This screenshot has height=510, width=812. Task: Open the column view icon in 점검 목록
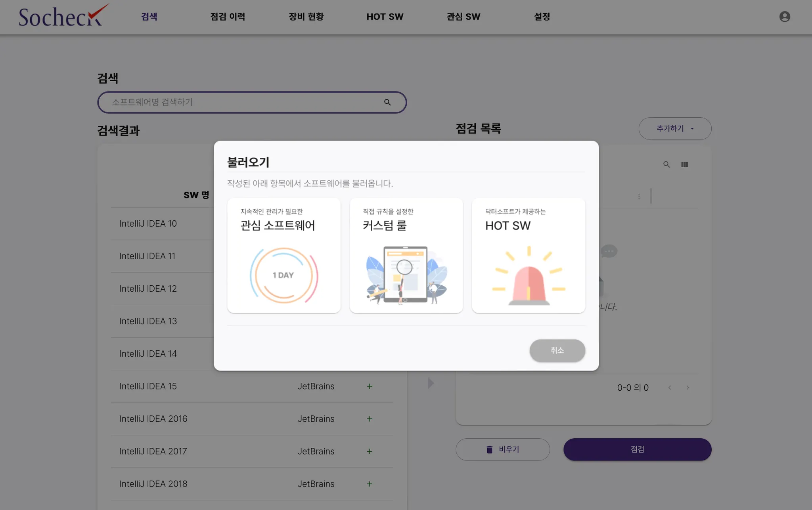pos(685,164)
